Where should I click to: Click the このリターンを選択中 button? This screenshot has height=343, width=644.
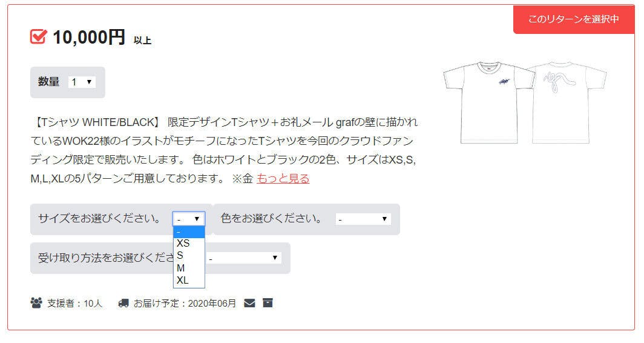coord(573,19)
